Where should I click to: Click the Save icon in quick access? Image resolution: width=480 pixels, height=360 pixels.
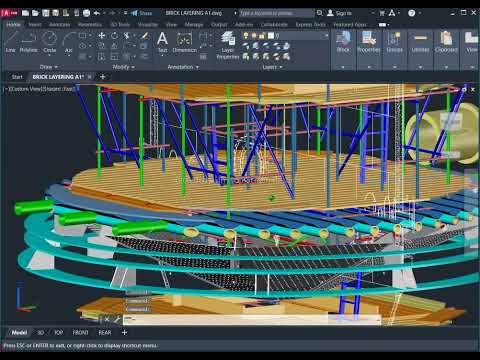[x=46, y=13]
